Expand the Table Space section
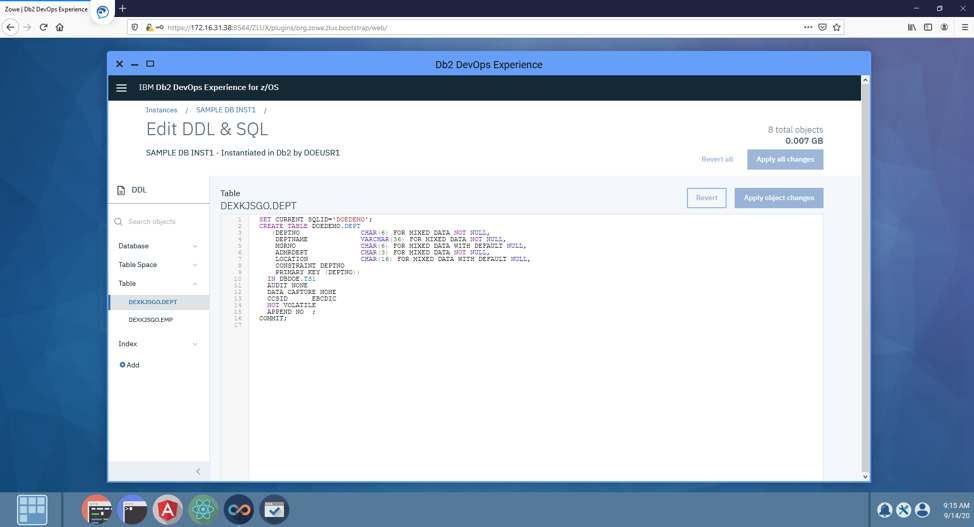Viewport: 974px width, 527px height. [x=157, y=265]
